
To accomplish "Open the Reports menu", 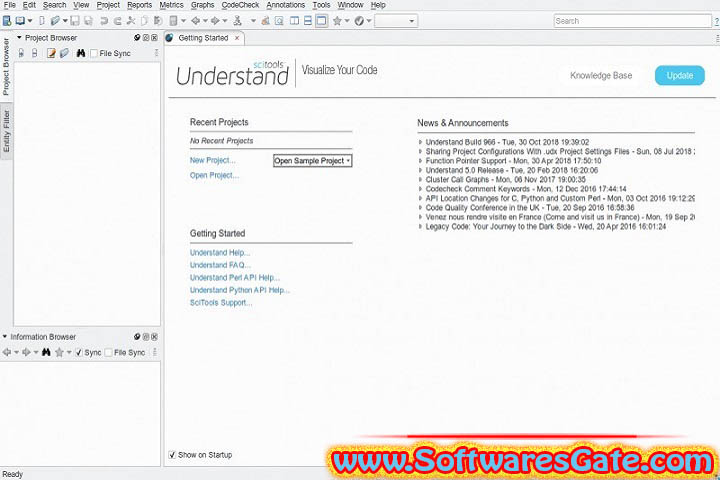I will coord(140,5).
